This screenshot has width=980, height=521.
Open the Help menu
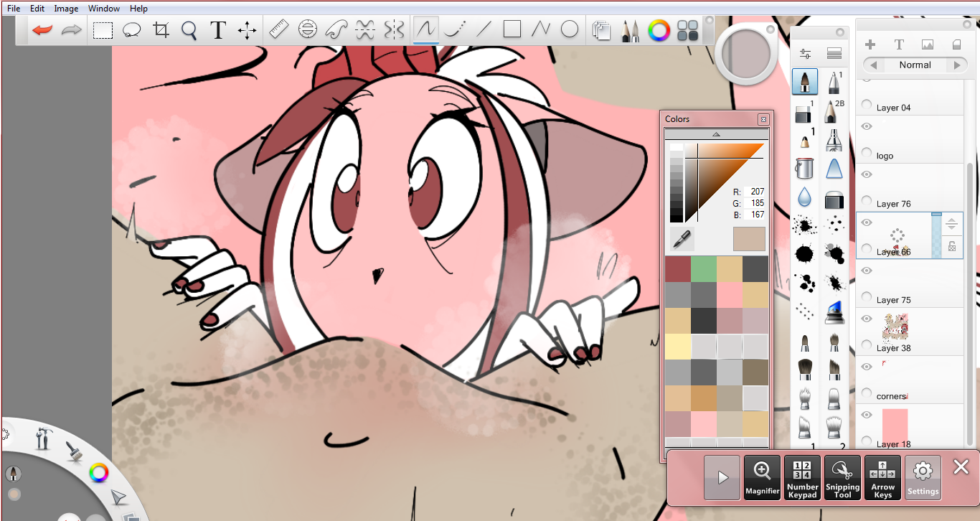click(138, 9)
